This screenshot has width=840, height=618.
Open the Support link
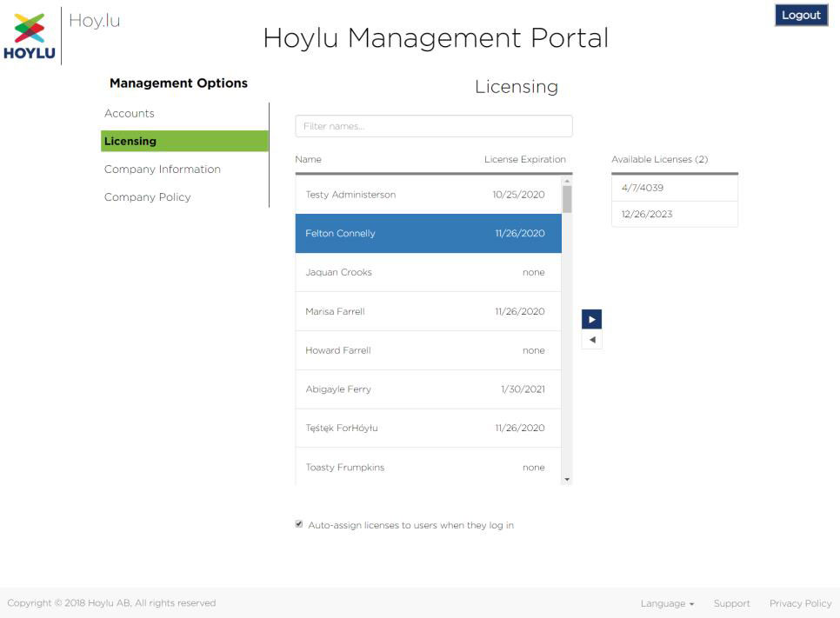pyautogui.click(x=731, y=603)
